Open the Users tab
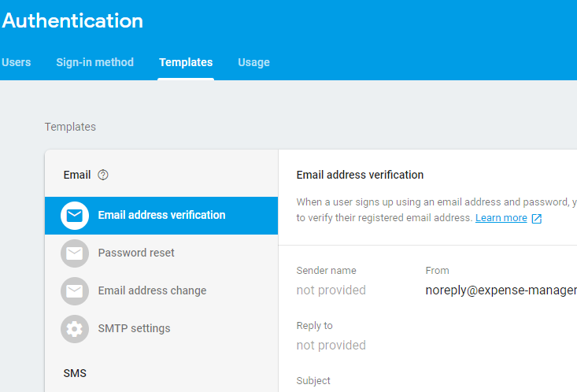The height and width of the screenshot is (392, 577). tap(17, 62)
